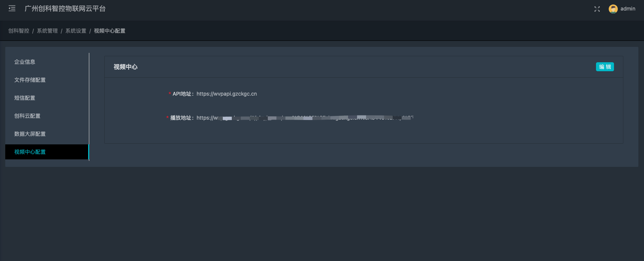Click the 播放地址 URL value
The image size is (644, 261).
coord(305,118)
